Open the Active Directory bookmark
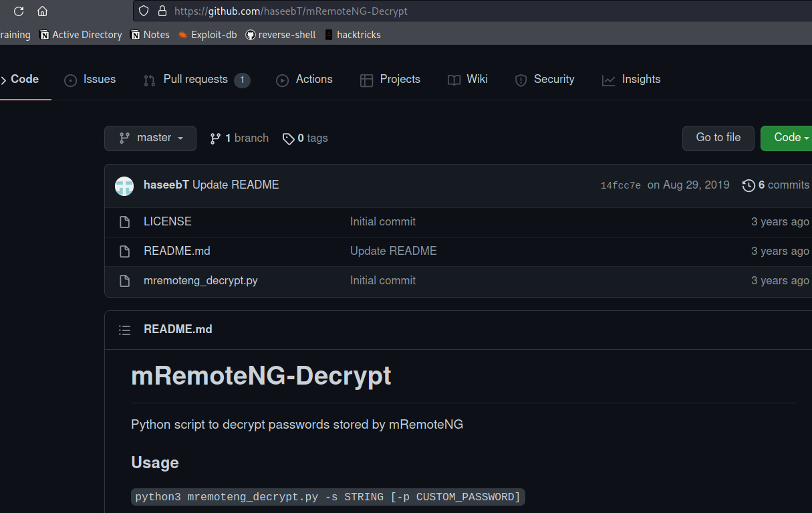 tap(81, 35)
